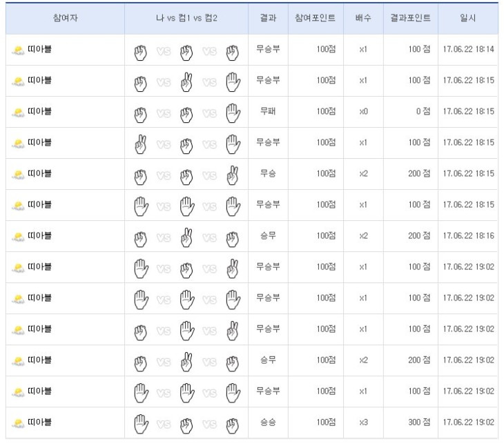Screen dimensions: 504x446
Task: Click 컴2 rock hand in the 승승 row
Action: 233,426
